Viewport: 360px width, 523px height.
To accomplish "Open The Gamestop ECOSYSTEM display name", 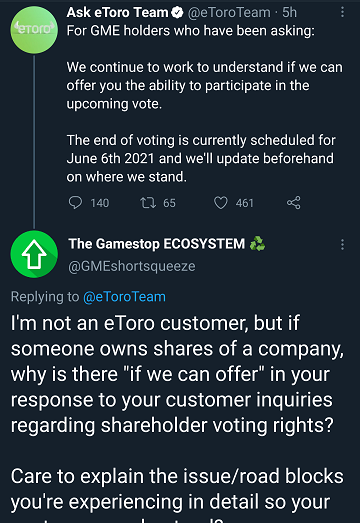I will pos(157,243).
